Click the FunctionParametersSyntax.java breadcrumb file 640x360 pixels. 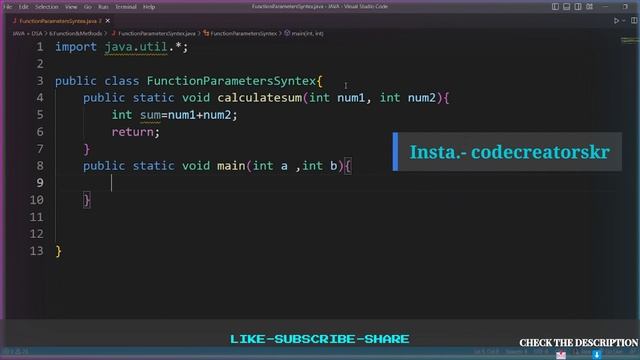pos(157,33)
